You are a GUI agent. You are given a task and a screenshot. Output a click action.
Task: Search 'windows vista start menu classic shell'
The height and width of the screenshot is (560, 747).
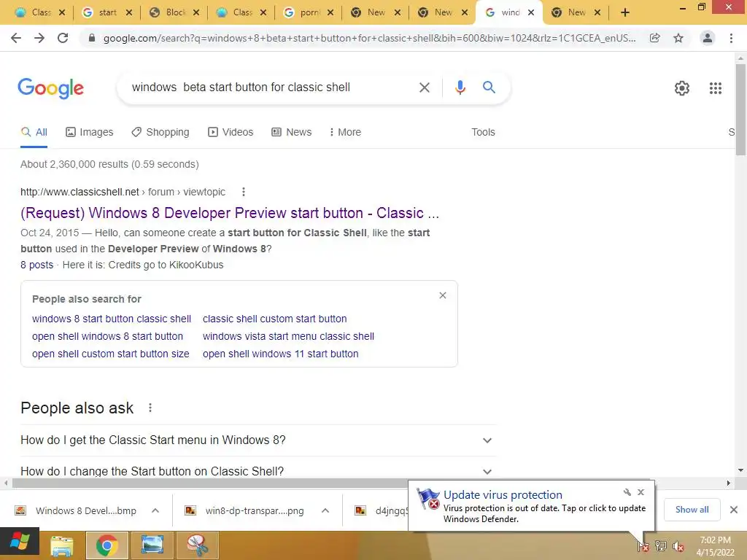pyautogui.click(x=288, y=336)
